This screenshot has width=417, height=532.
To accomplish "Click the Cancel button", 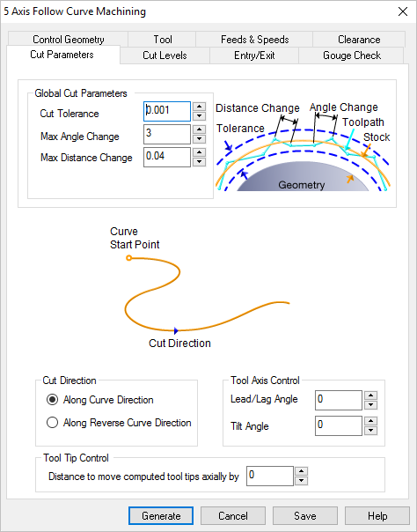I will [x=233, y=516].
